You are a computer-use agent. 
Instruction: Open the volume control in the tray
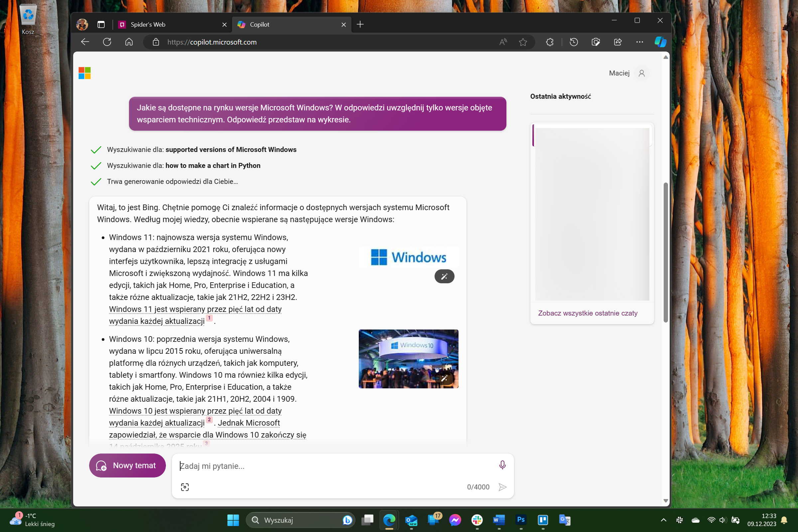click(723, 520)
